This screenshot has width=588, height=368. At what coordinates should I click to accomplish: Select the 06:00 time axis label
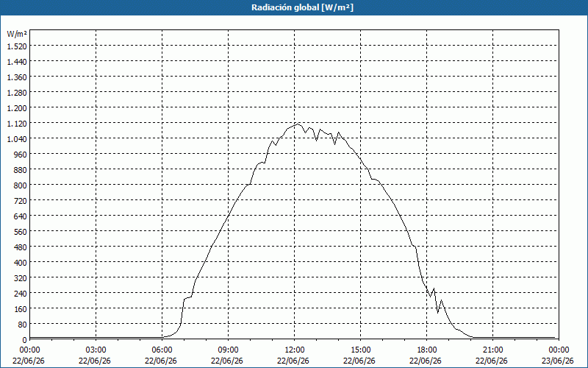162,350
